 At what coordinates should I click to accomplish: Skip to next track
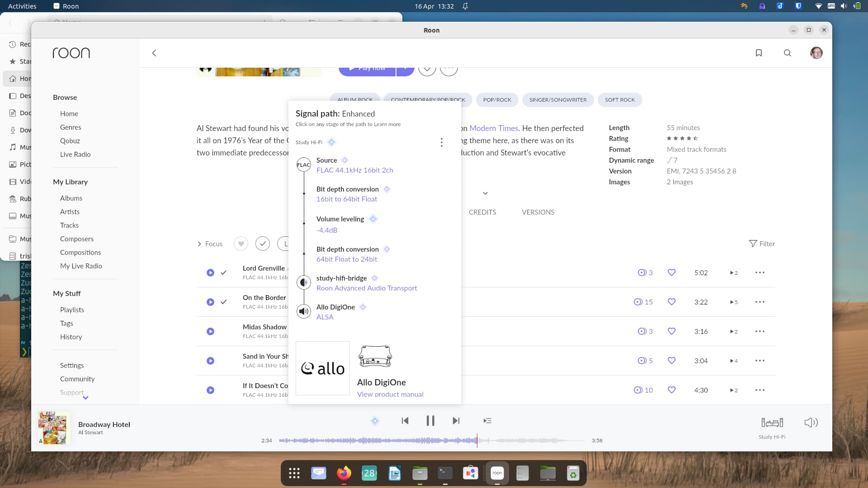[x=456, y=421]
